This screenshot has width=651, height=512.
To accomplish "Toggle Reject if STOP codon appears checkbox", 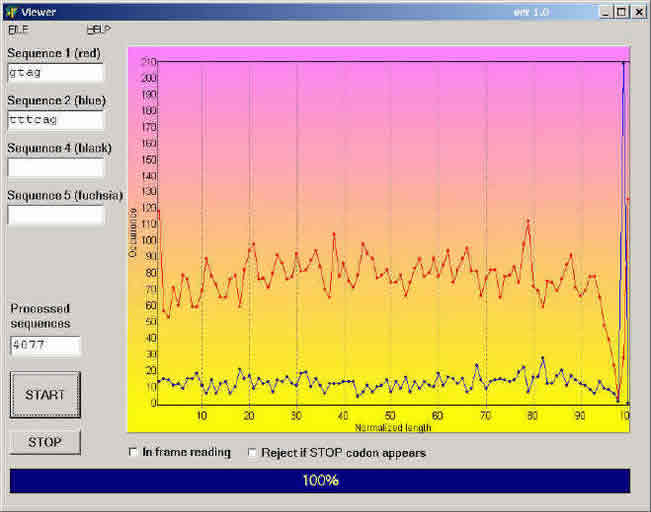I will 252,452.
